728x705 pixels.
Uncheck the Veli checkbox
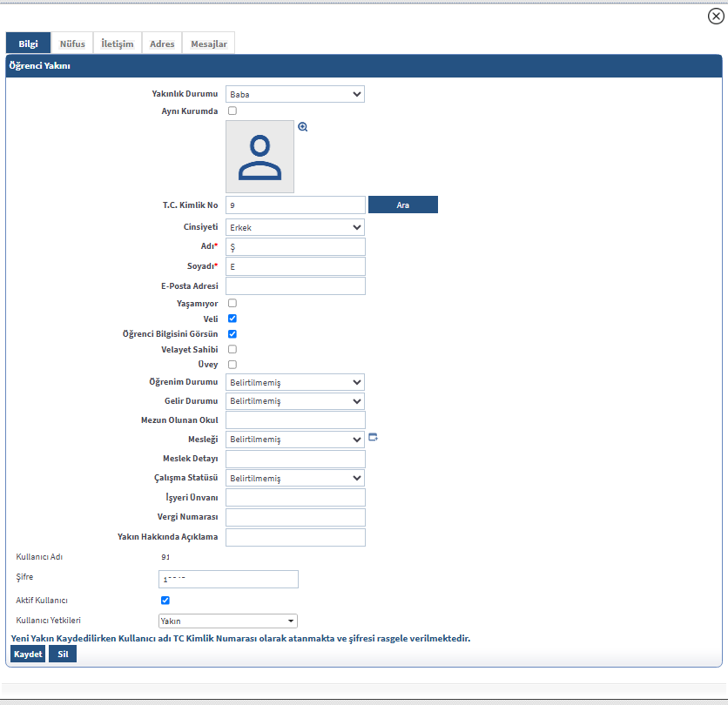click(233, 319)
